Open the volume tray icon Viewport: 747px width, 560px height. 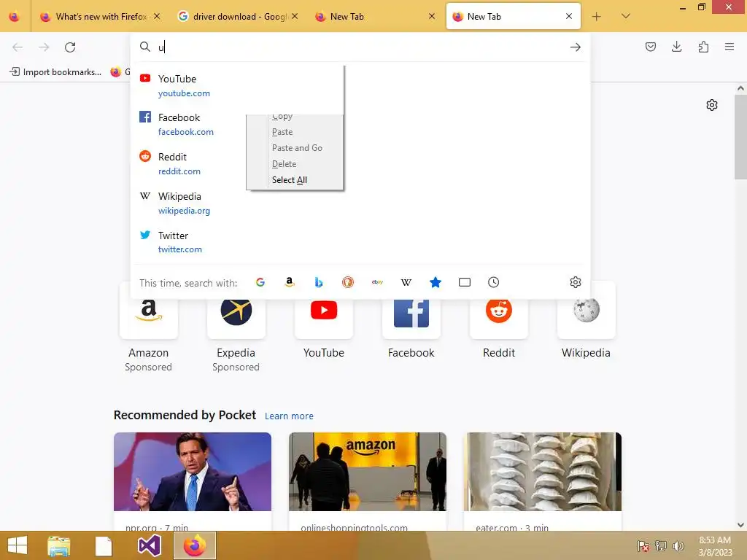[x=678, y=546]
